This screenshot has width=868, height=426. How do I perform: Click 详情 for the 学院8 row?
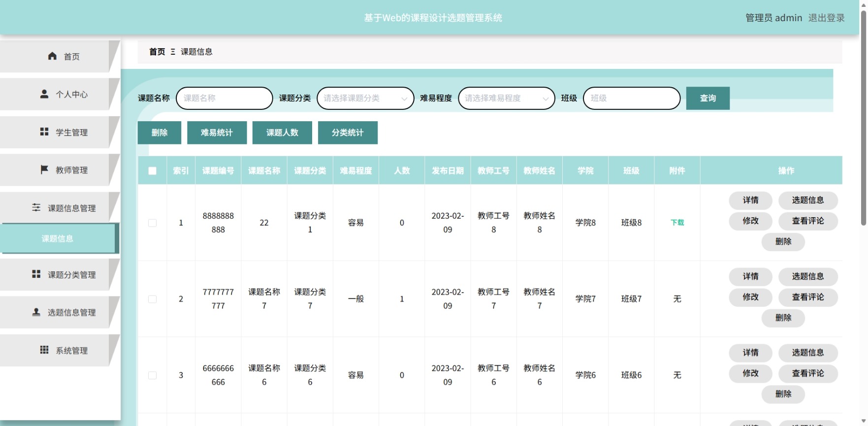[x=751, y=200]
